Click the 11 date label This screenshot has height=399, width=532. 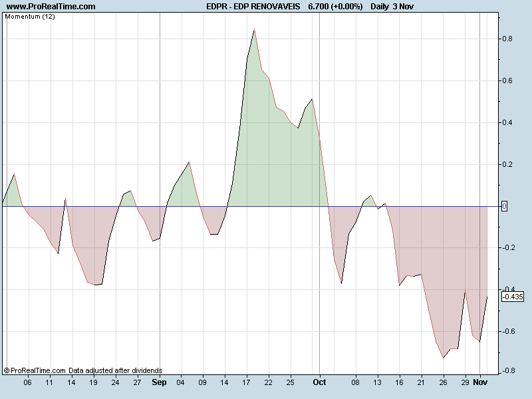coord(49,383)
